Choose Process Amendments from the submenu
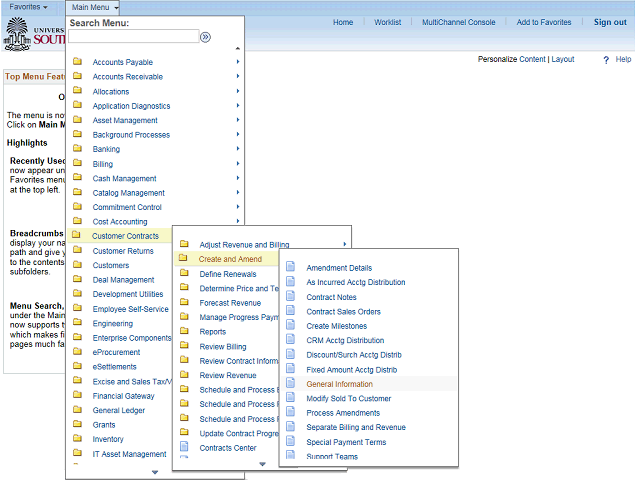This screenshot has width=640, height=480. tap(342, 413)
